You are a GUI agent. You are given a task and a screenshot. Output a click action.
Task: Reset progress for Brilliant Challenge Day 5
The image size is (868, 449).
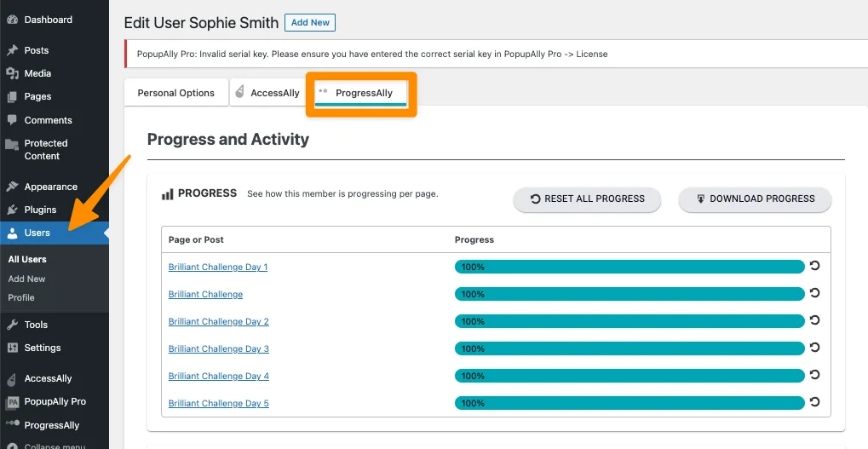[x=814, y=402]
